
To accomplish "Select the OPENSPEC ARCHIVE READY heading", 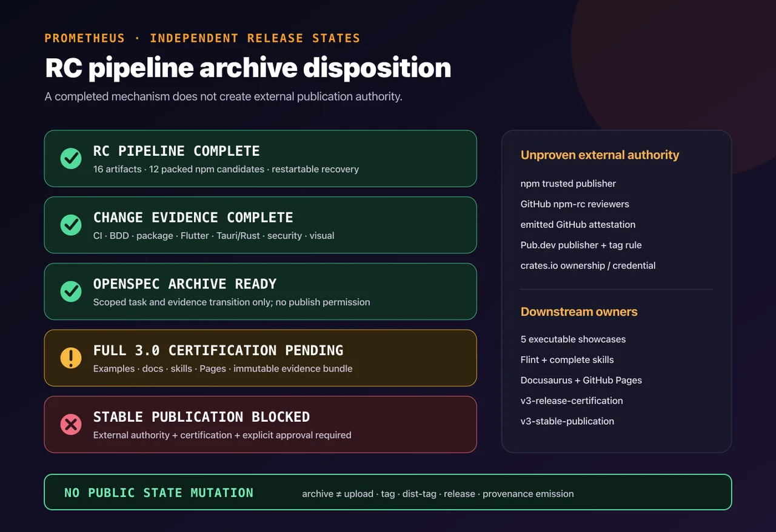I will point(185,284).
